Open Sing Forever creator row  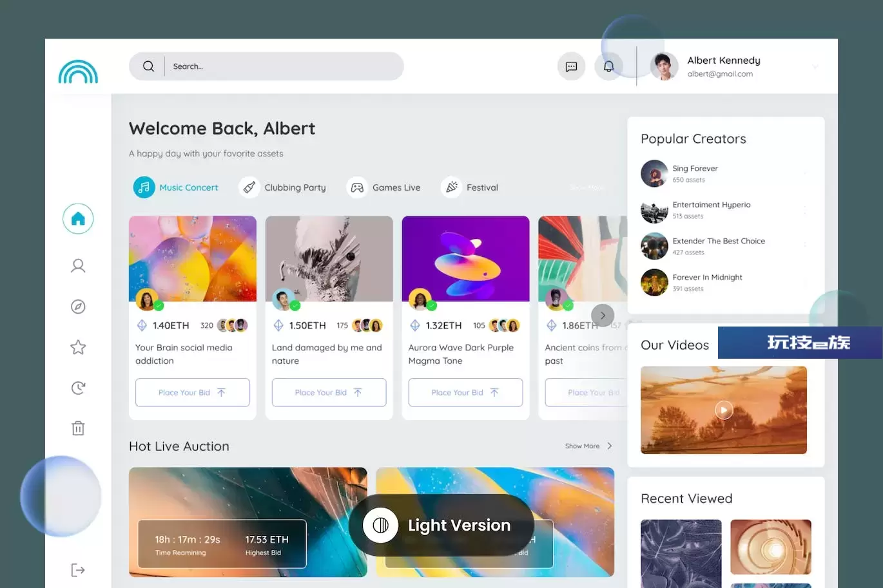point(725,173)
